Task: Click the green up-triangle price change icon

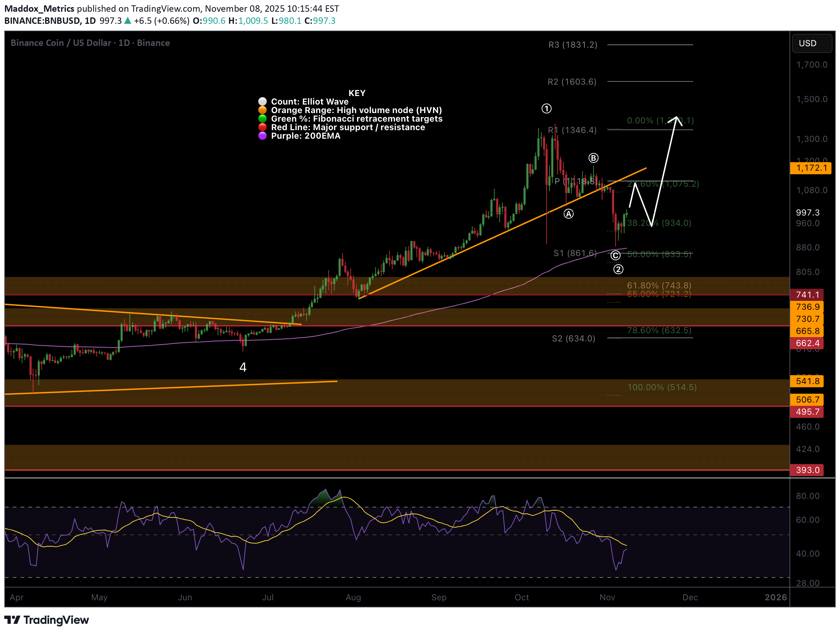Action: coord(128,21)
